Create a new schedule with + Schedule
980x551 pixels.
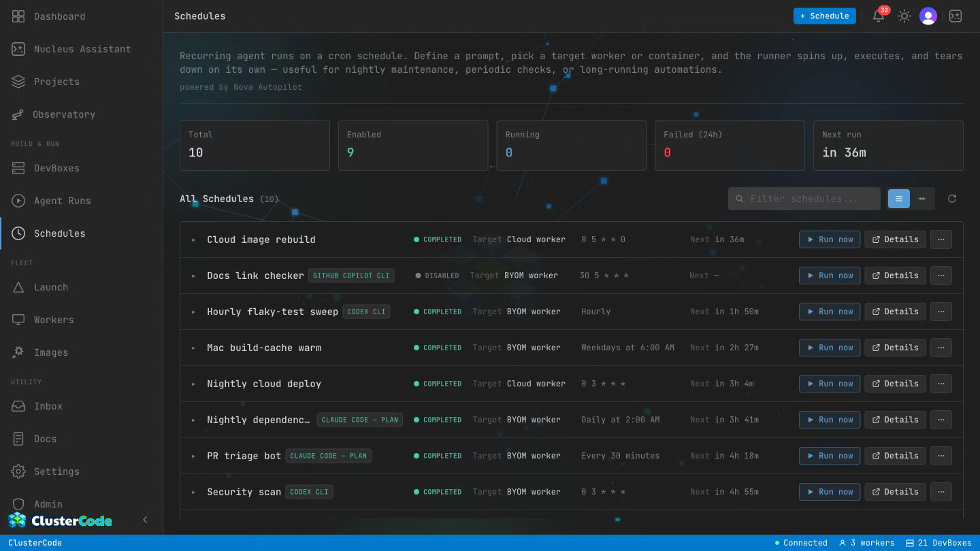[x=824, y=16]
